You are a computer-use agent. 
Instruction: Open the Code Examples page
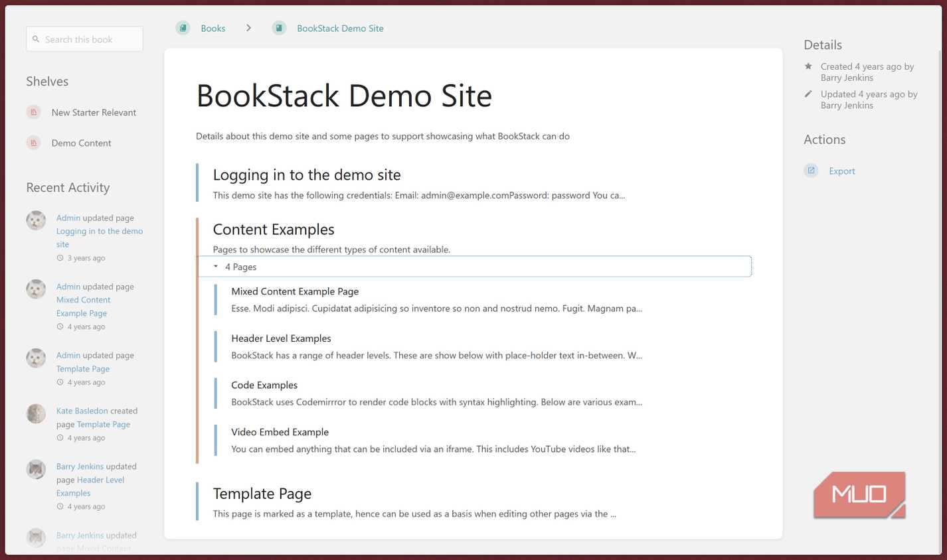[x=264, y=385]
